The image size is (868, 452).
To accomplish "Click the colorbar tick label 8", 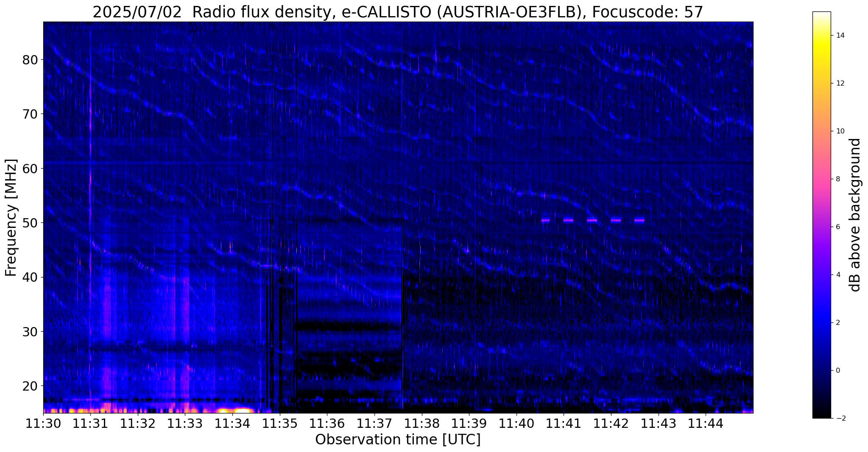I will tap(838, 179).
